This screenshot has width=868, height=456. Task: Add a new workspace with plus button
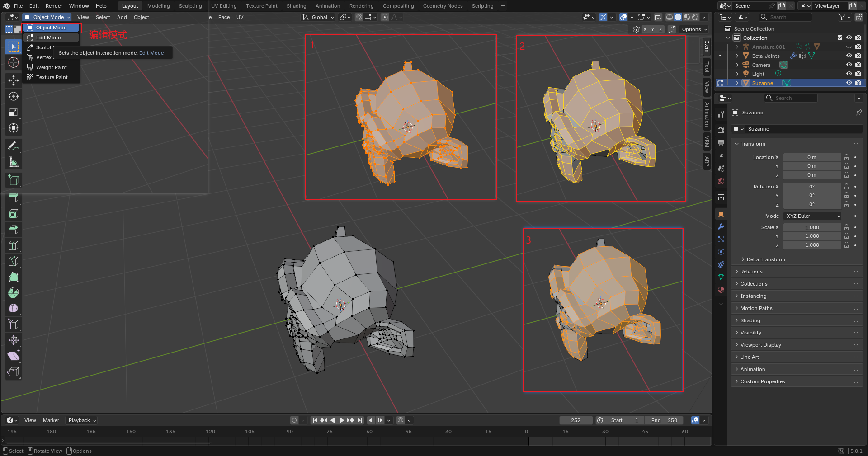(x=503, y=6)
